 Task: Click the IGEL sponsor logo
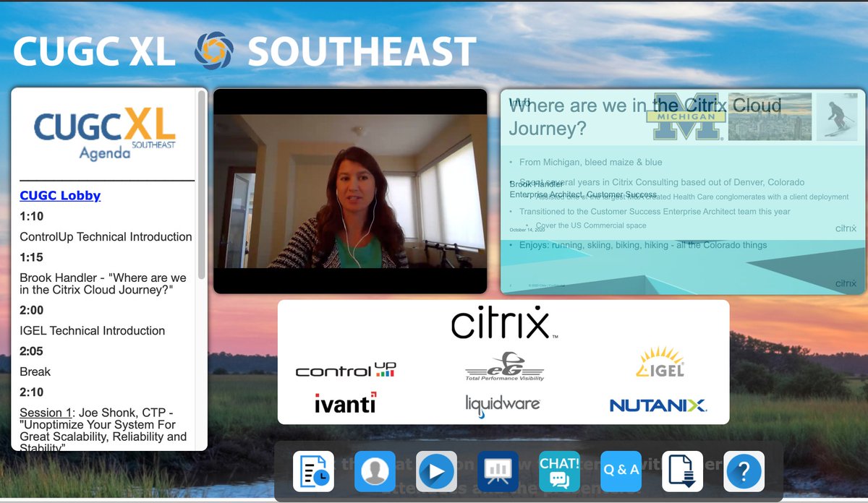[x=660, y=361]
